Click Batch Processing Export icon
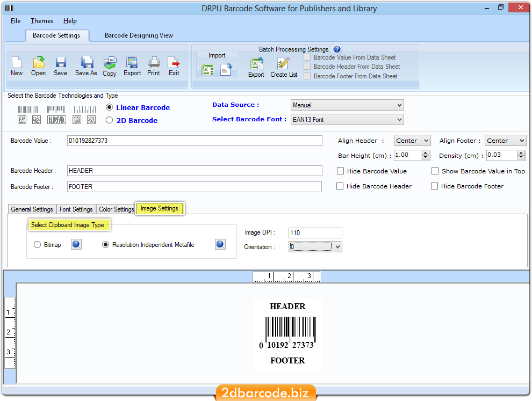The height and width of the screenshot is (401, 532). pos(256,63)
